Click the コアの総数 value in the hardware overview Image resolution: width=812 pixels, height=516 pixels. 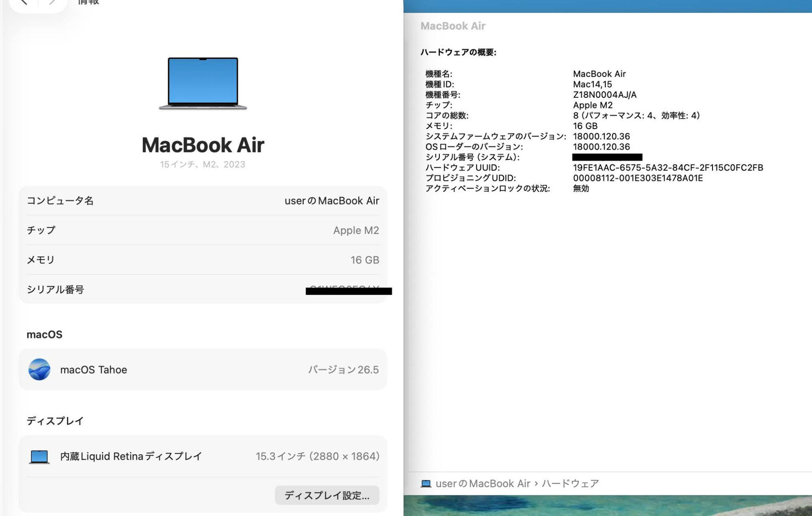pyautogui.click(x=636, y=116)
